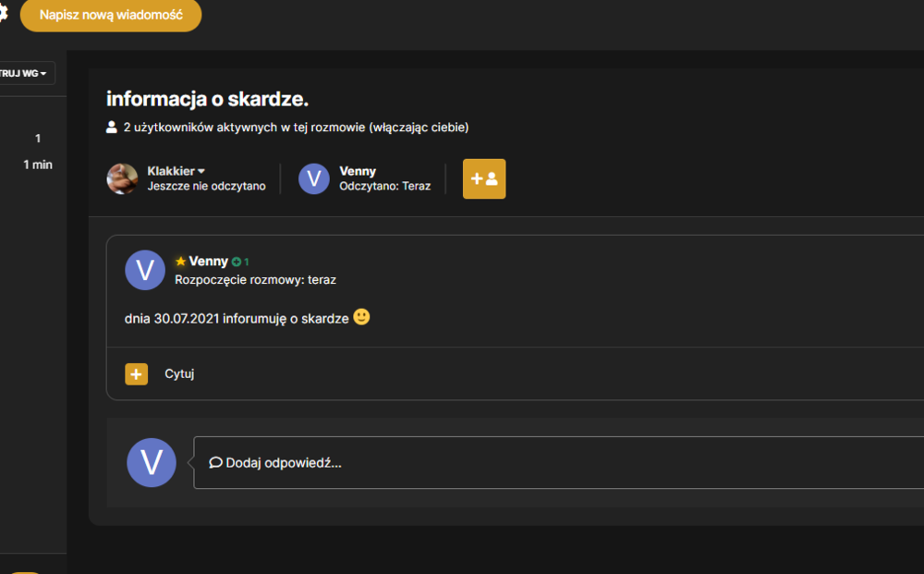Screen dimensions: 924x574
Task: Click Venny's name in participants list
Action: click(x=358, y=171)
